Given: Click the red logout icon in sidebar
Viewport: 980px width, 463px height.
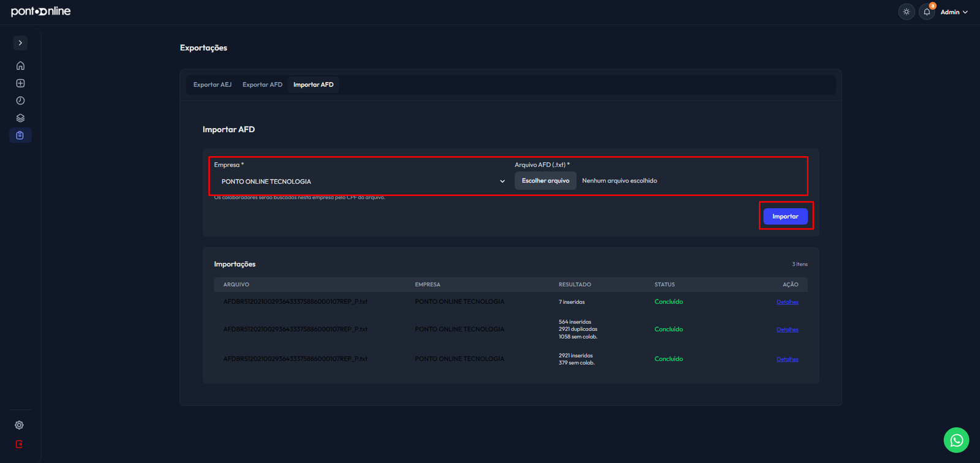Looking at the screenshot, I should click(x=20, y=444).
